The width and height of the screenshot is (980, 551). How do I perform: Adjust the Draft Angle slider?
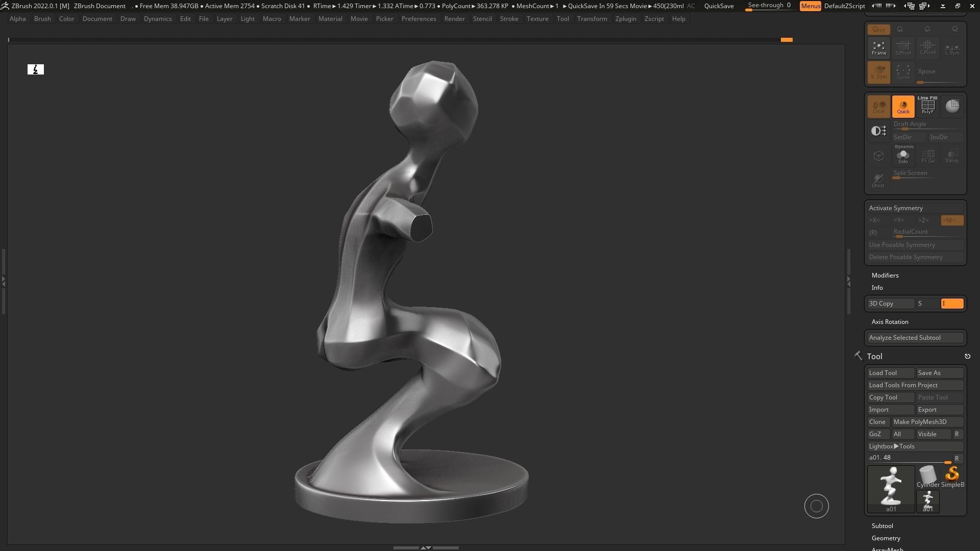click(x=927, y=125)
